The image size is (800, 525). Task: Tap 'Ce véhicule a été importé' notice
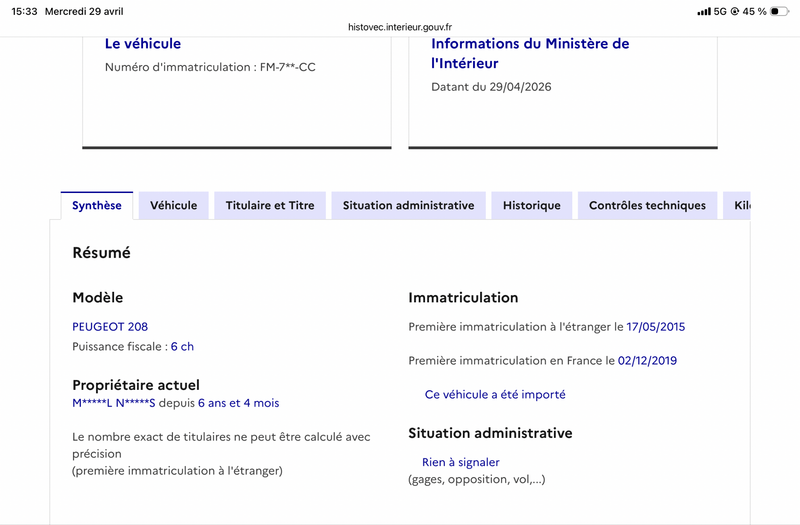pos(495,394)
